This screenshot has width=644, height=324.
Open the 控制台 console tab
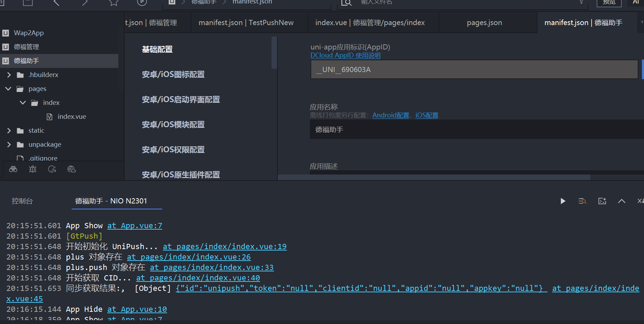click(x=22, y=201)
